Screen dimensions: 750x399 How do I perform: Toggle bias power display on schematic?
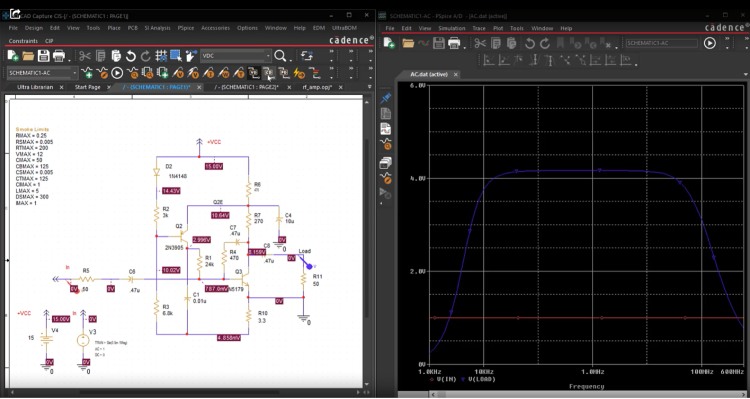285,73
